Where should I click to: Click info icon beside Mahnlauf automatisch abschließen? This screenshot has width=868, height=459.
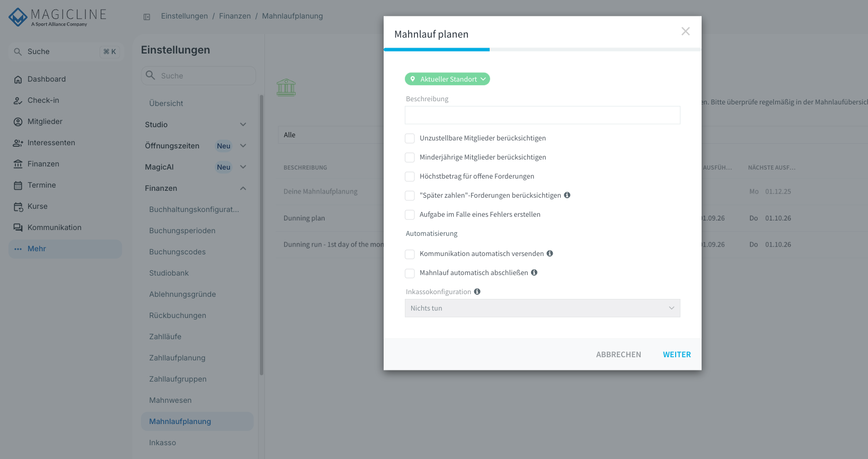coord(534,272)
